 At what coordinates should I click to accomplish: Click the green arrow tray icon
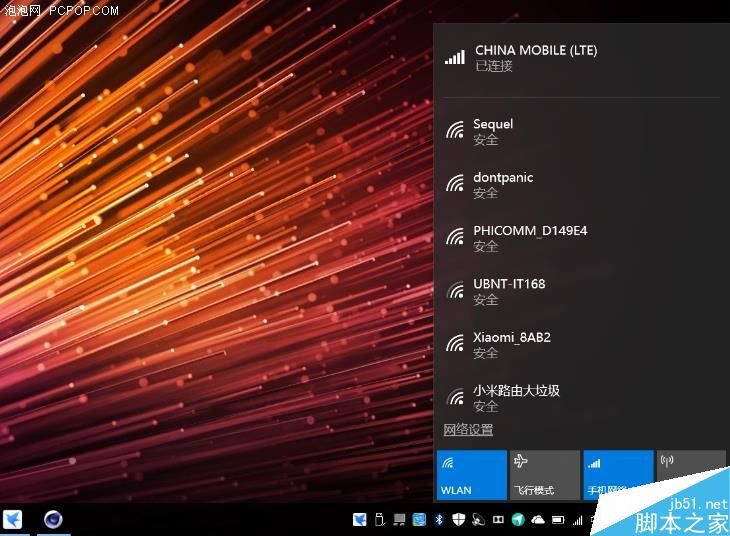[x=518, y=520]
